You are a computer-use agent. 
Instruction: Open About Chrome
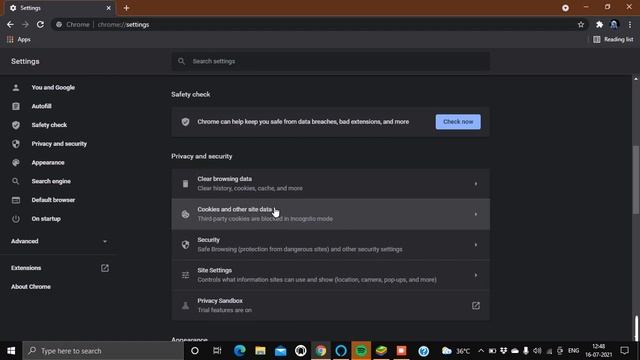click(31, 287)
